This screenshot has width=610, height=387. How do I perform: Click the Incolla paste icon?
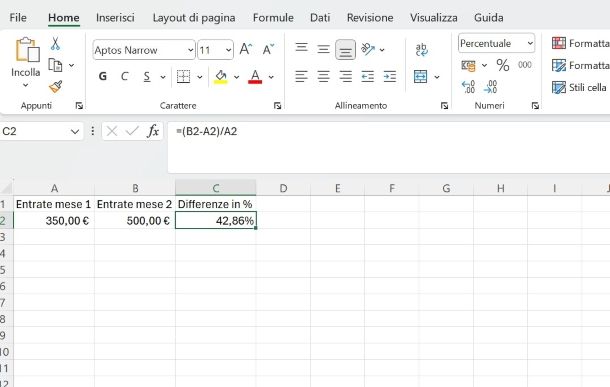click(27, 49)
